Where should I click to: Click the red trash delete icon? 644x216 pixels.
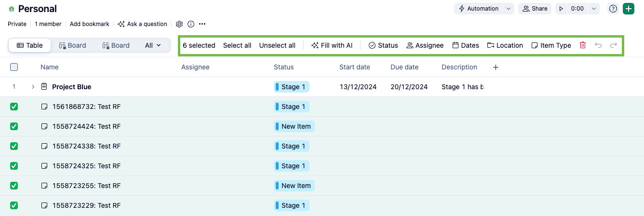(x=583, y=45)
